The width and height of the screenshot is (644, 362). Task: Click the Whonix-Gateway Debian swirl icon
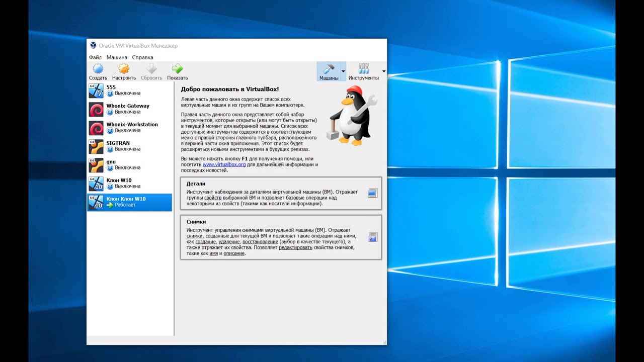(96, 109)
